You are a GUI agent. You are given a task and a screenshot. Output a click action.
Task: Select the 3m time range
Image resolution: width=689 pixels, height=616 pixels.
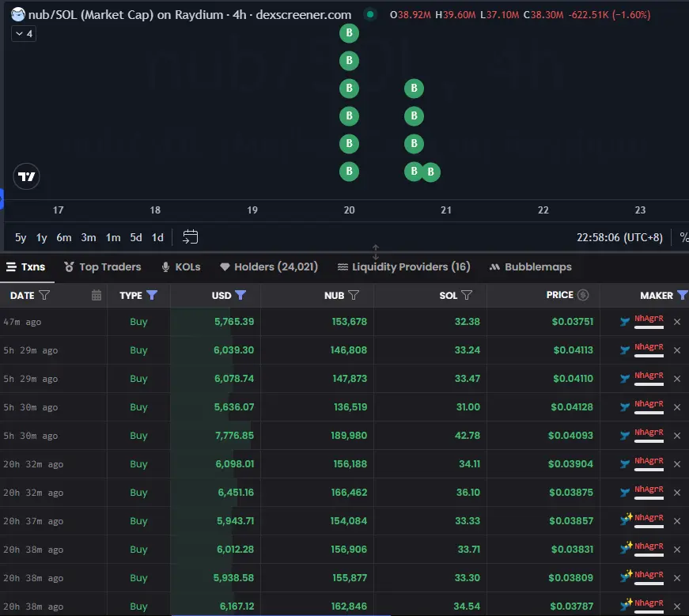(x=89, y=238)
